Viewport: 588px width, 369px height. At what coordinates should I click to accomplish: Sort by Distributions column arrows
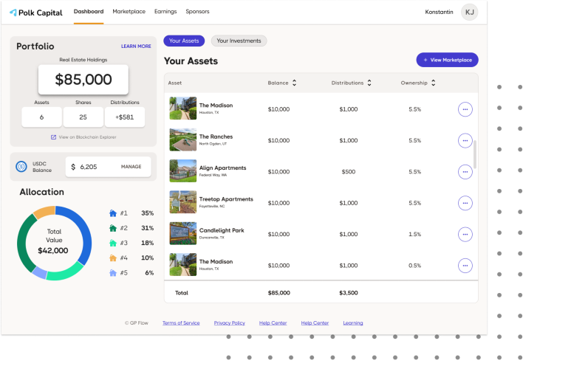369,83
